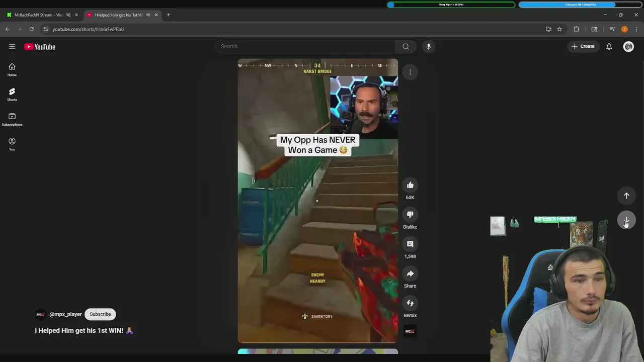Click the title 'I Helped Him get his 1st WIN!'

(x=79, y=330)
